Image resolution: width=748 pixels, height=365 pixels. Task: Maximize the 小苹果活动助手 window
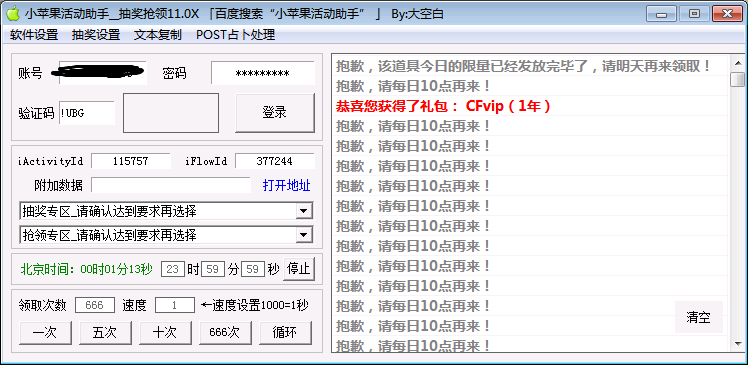point(694,14)
